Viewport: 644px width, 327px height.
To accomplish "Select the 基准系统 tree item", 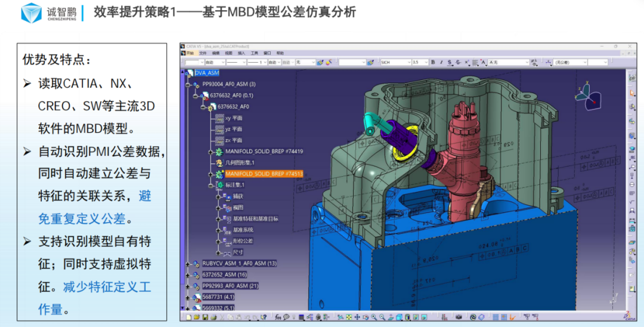I will pyautogui.click(x=243, y=230).
